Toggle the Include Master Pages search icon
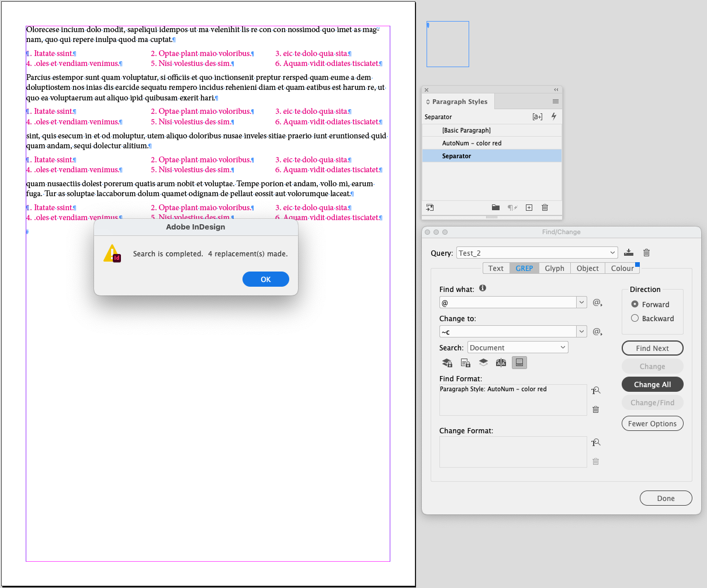 tap(501, 363)
